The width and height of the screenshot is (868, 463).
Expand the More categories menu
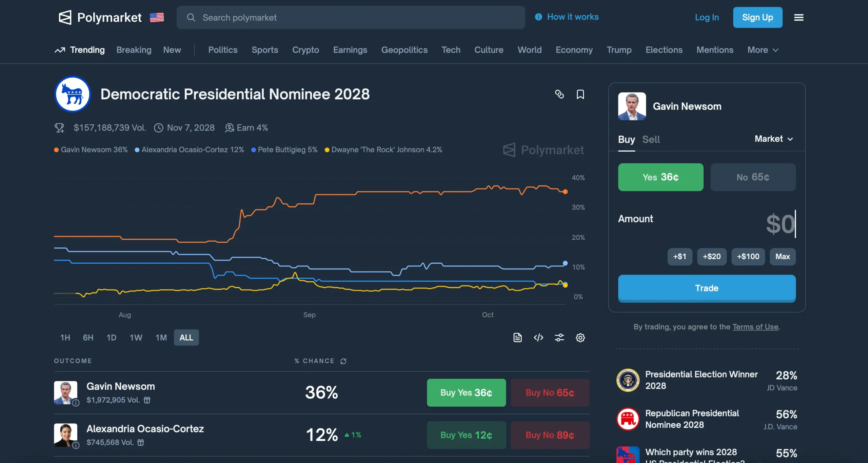tap(763, 50)
